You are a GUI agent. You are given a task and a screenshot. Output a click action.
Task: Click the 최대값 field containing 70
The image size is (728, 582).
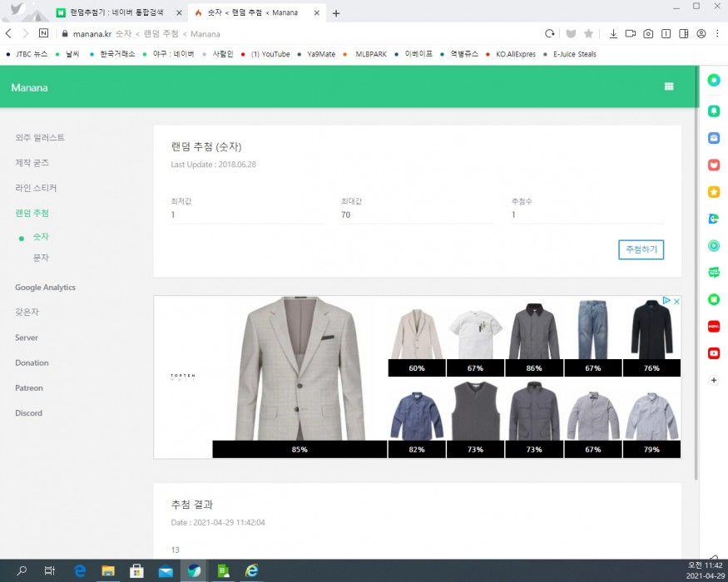pyautogui.click(x=418, y=215)
